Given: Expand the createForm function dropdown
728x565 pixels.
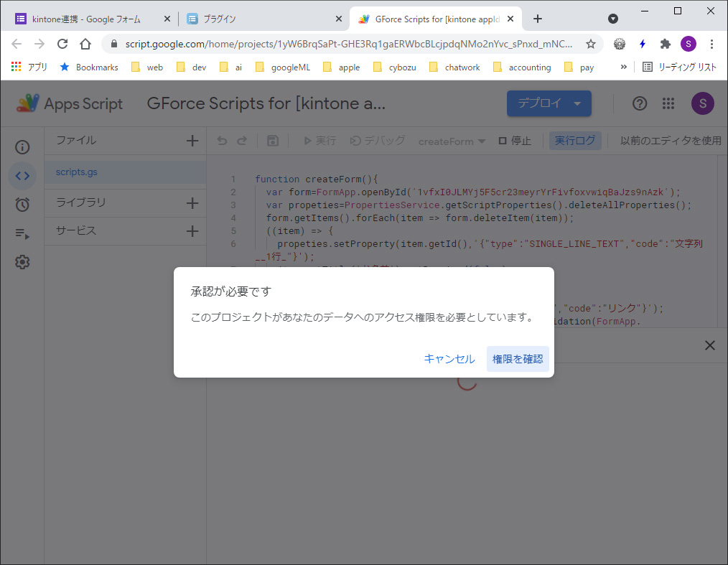Looking at the screenshot, I should pyautogui.click(x=452, y=141).
